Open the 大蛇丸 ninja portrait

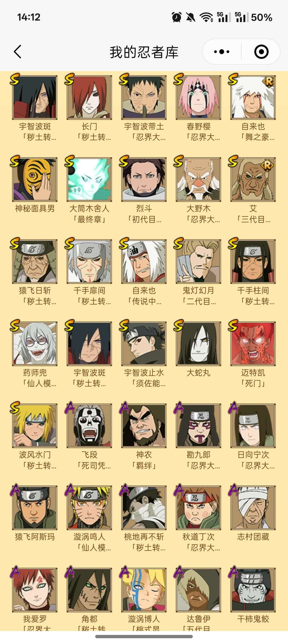pos(198,344)
